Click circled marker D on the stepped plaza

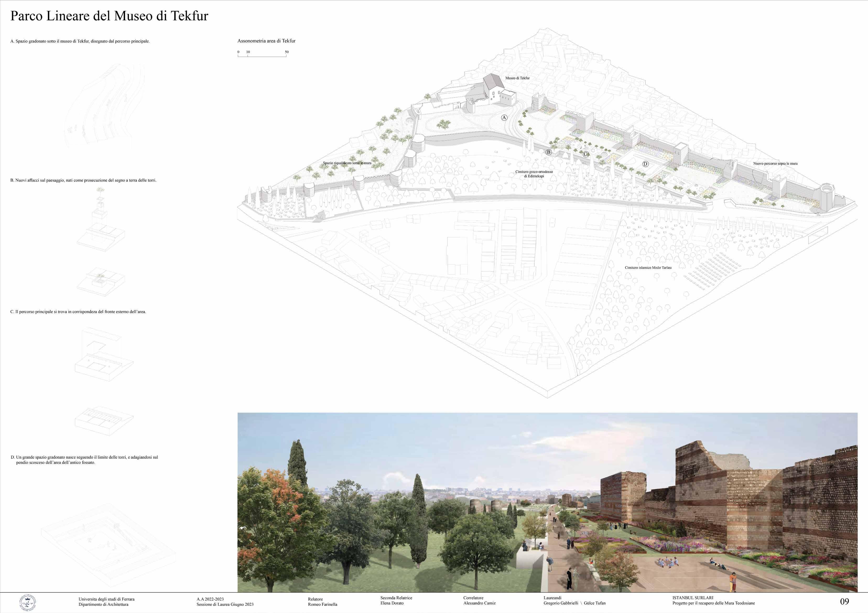tap(645, 164)
